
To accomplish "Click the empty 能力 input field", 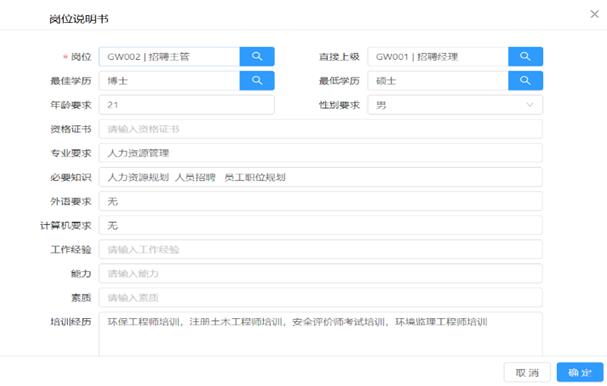I will click(321, 273).
